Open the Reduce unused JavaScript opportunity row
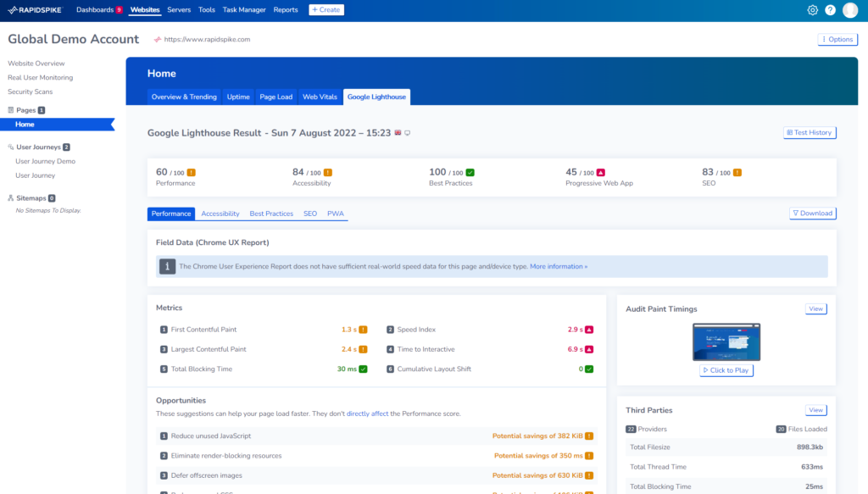This screenshot has width=868, height=494. click(376, 436)
